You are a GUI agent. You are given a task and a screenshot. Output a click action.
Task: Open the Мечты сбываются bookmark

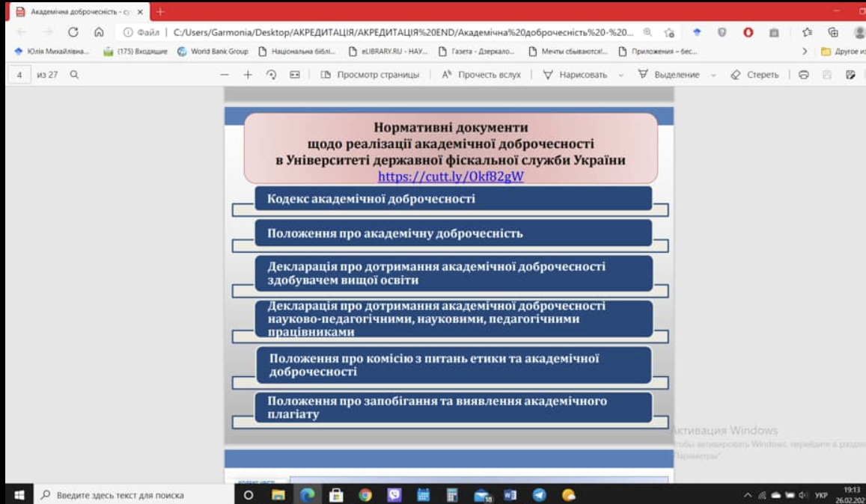click(568, 52)
